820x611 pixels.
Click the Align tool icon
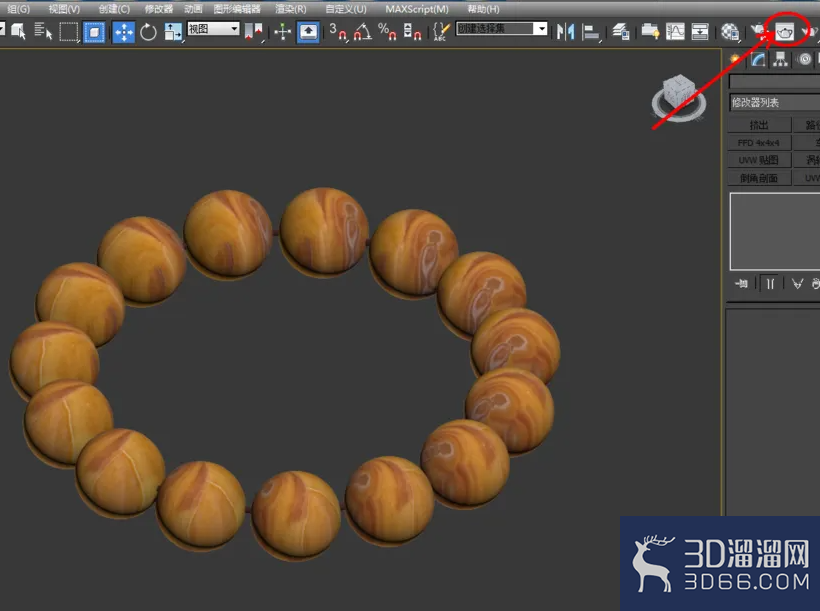point(591,32)
